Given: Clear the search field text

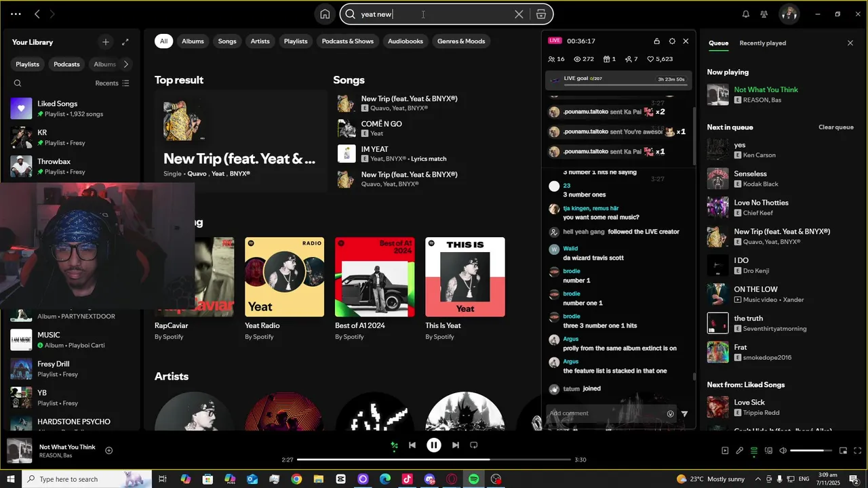Looking at the screenshot, I should [519, 14].
